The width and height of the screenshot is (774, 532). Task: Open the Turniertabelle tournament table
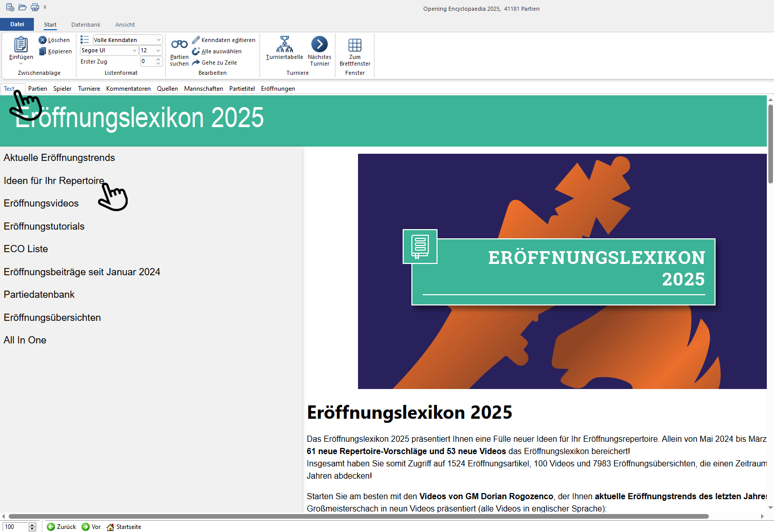click(x=284, y=45)
